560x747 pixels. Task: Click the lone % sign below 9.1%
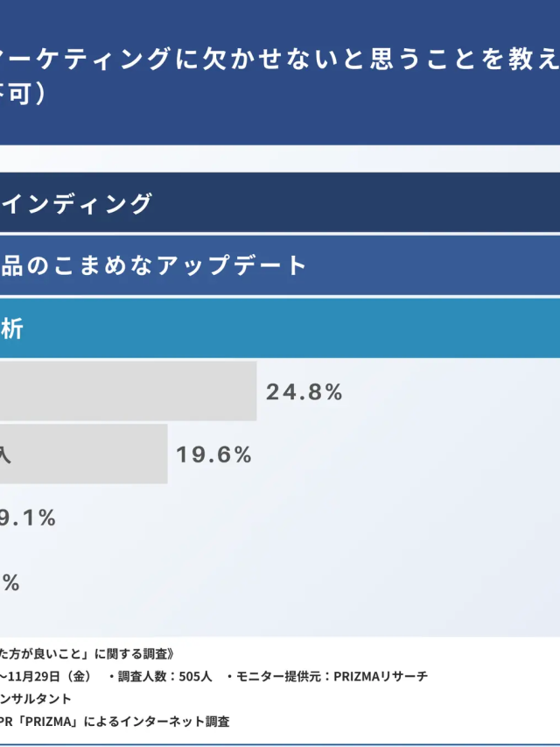coord(10,582)
